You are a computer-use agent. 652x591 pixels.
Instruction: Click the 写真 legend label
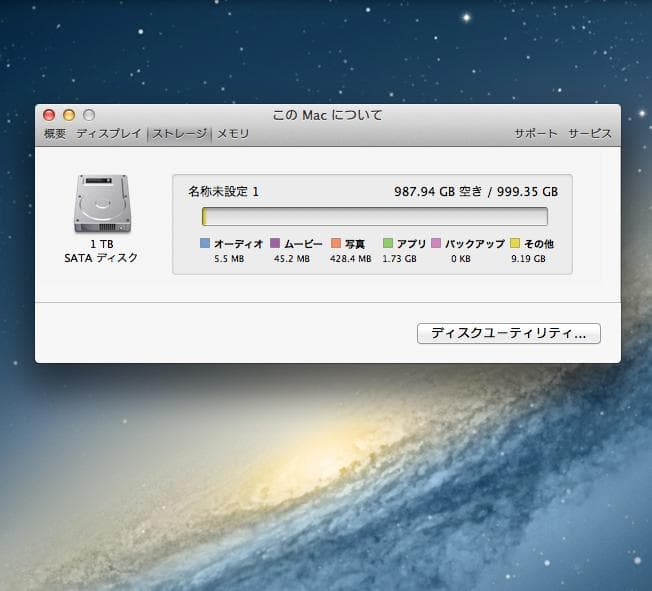click(x=355, y=244)
